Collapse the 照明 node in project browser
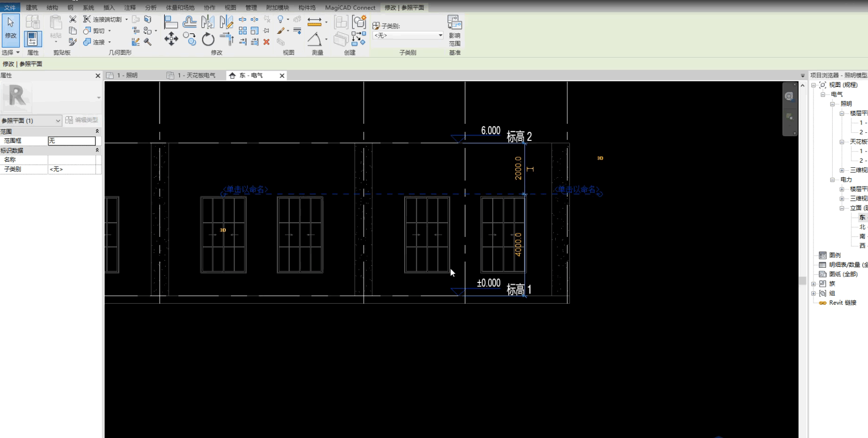Viewport: 868px width, 438px height. click(832, 104)
